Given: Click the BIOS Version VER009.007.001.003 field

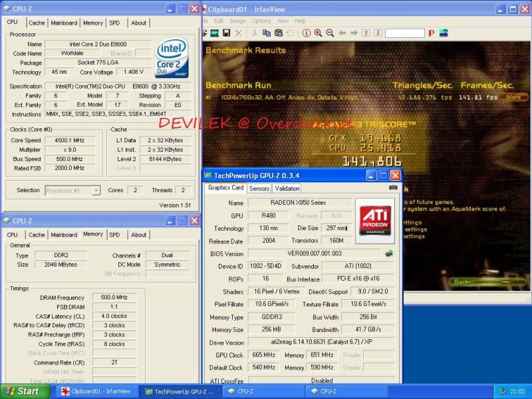Looking at the screenshot, I should 315,253.
